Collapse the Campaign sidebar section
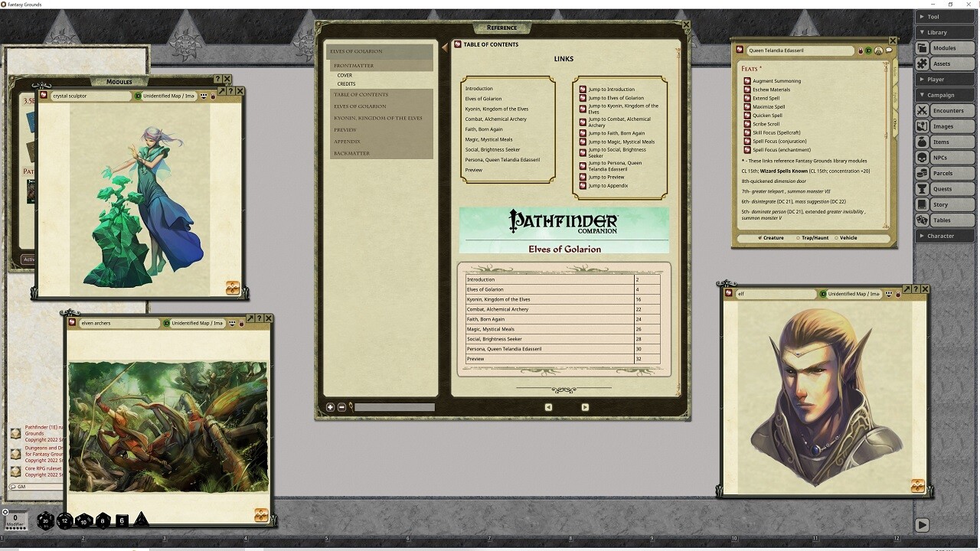This screenshot has width=980, height=551. (x=946, y=95)
